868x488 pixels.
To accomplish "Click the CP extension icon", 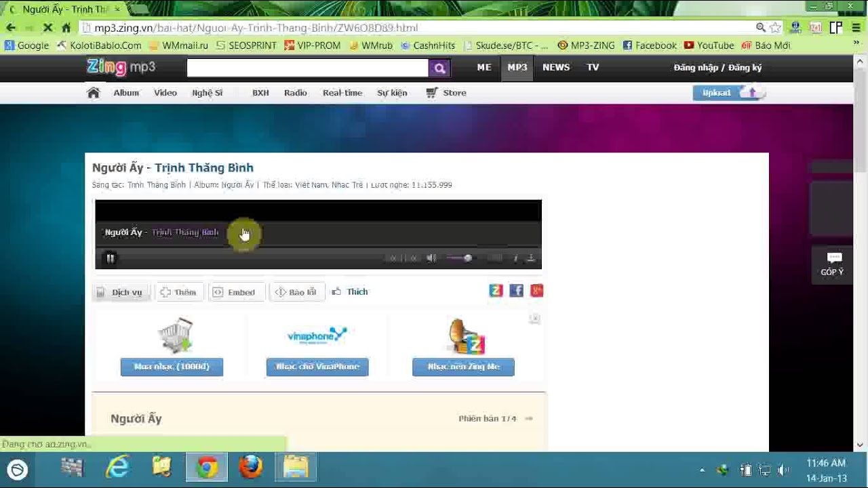I will pos(835,28).
